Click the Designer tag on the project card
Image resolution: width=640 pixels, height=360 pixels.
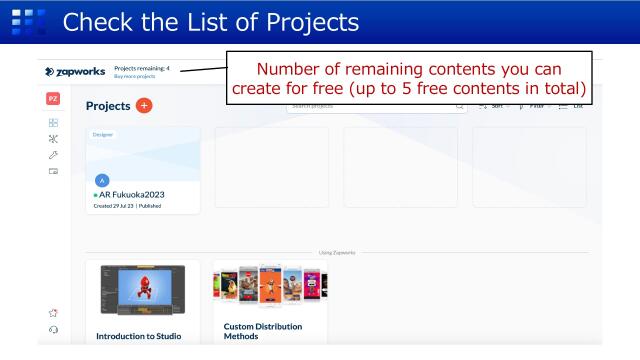click(102, 135)
